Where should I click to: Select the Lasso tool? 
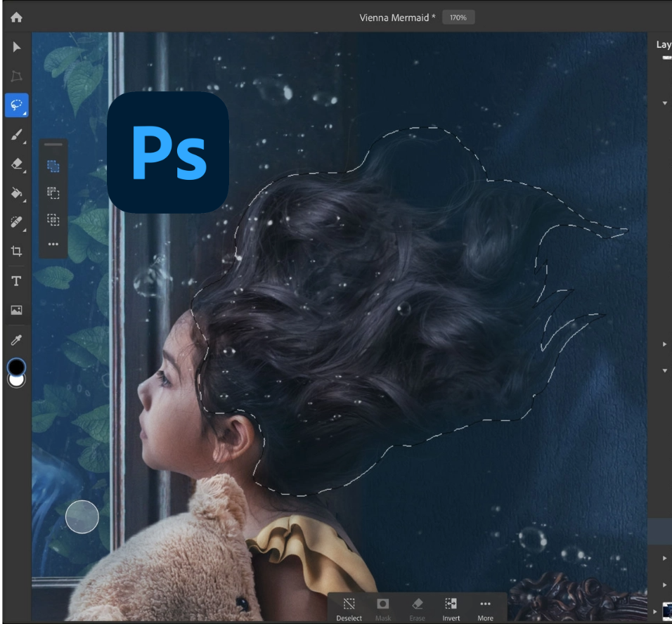pyautogui.click(x=17, y=105)
